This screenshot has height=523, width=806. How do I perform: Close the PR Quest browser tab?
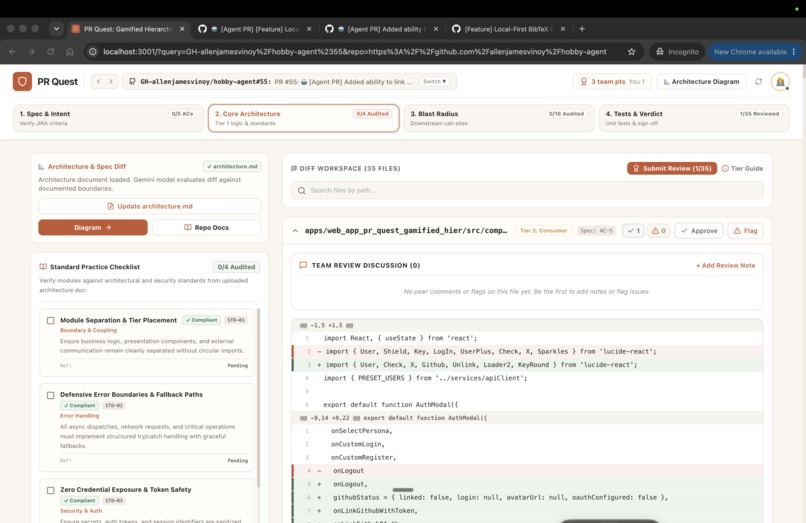point(182,29)
